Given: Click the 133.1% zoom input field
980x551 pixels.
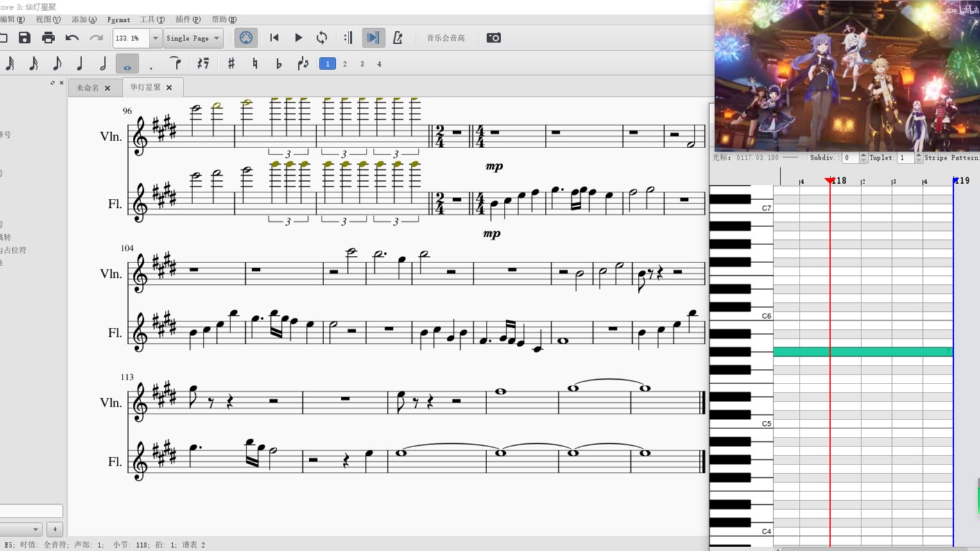Looking at the screenshot, I should point(132,38).
